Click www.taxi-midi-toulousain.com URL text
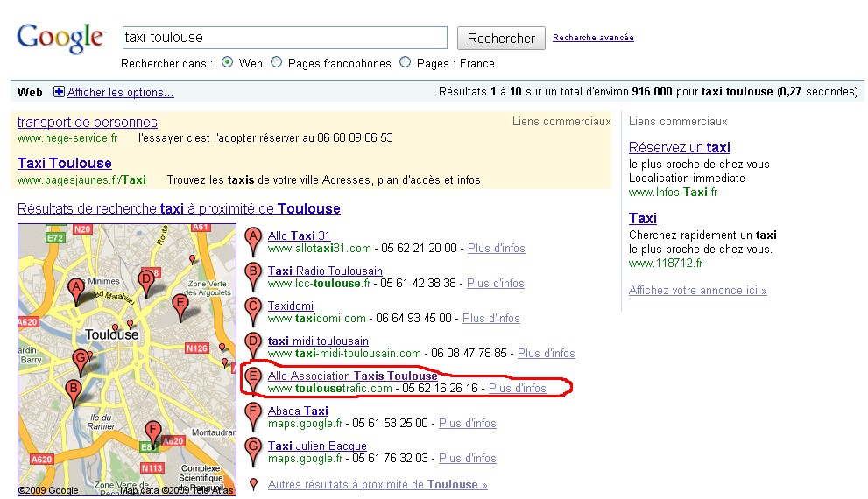 click(x=344, y=353)
